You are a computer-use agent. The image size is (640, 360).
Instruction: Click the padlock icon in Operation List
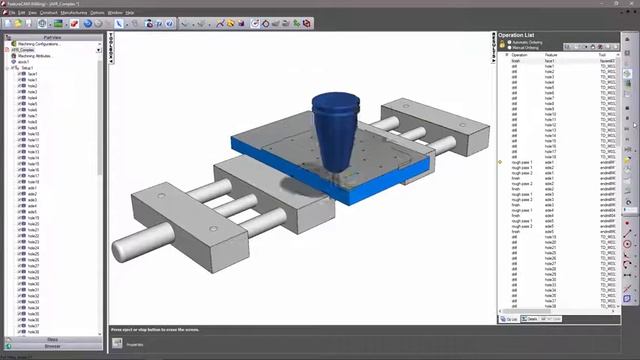click(x=502, y=44)
